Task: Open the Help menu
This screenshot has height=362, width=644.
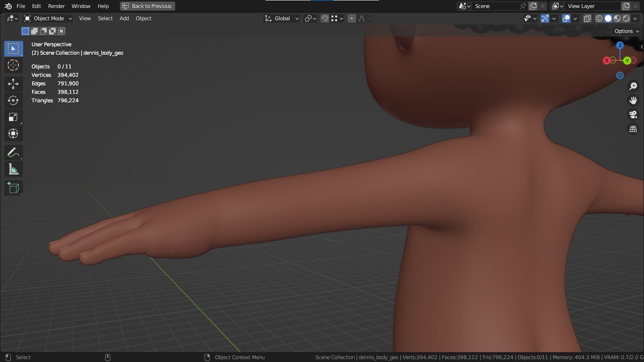Action: [103, 6]
